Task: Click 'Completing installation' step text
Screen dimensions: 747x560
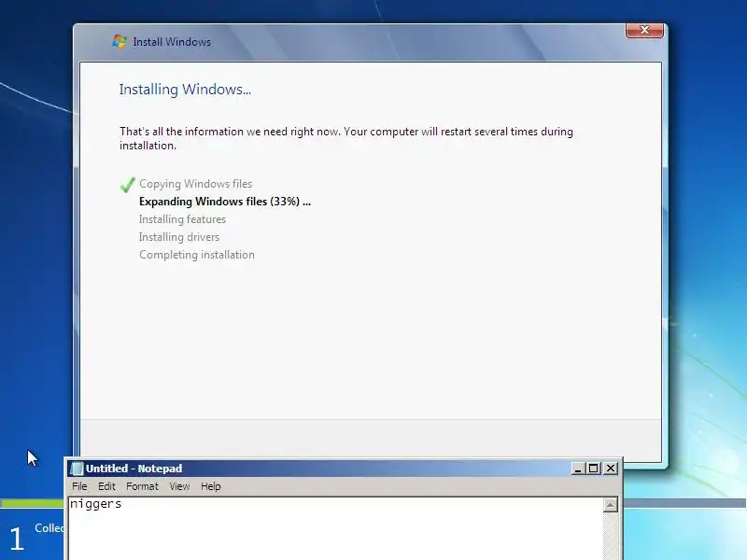Action: (197, 255)
